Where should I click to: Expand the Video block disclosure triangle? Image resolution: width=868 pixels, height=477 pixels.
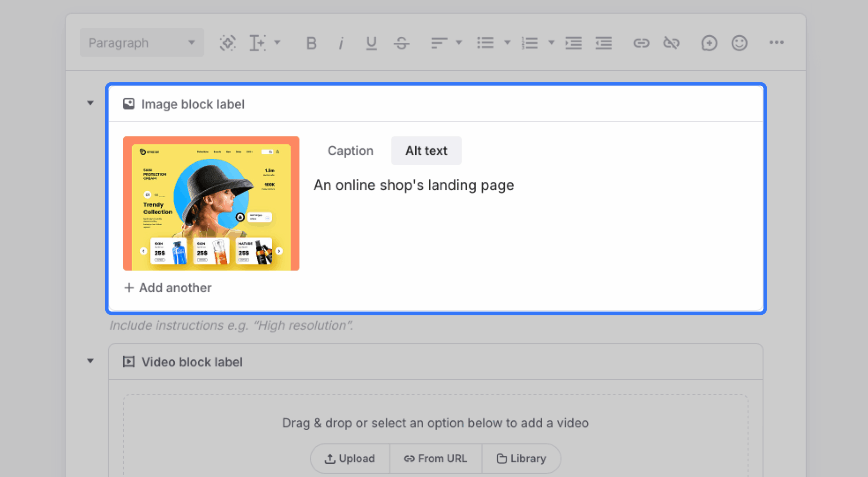click(x=90, y=361)
